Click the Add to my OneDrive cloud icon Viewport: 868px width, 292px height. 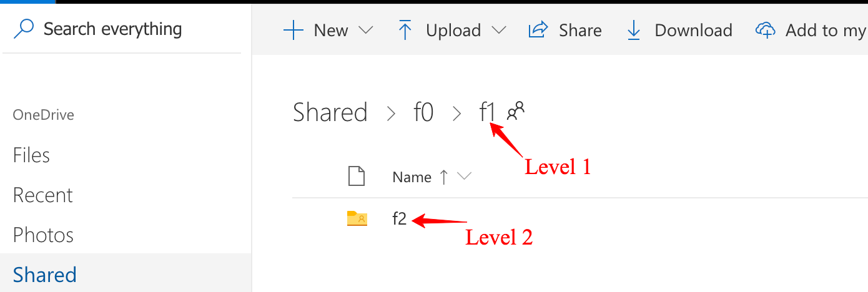765,30
